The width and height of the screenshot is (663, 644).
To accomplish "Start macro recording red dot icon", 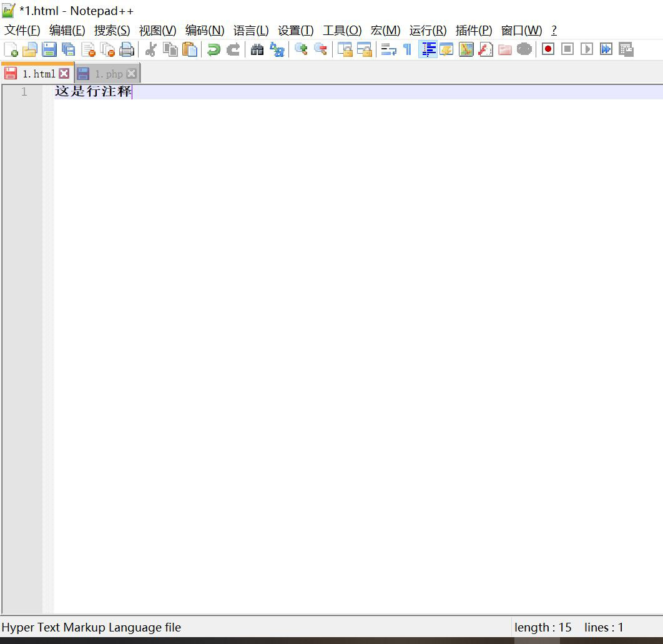I will [x=548, y=49].
